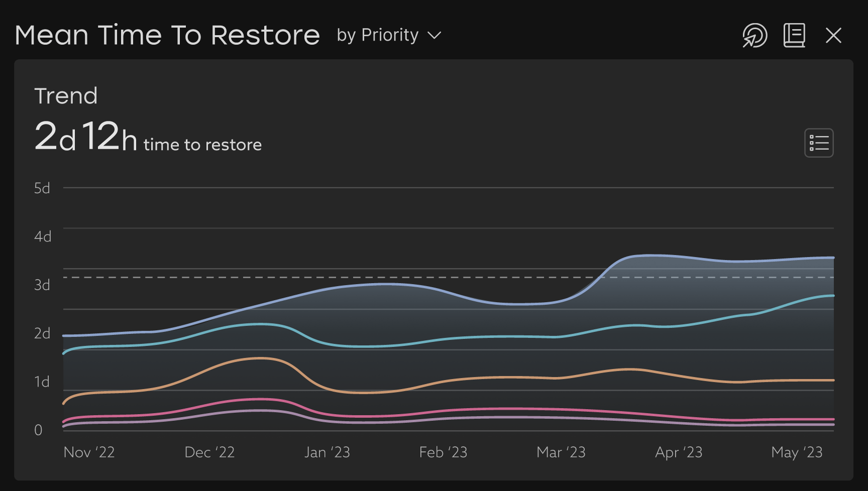The image size is (868, 491).
Task: Click the 5d y-axis label
Action: pyautogui.click(x=42, y=188)
